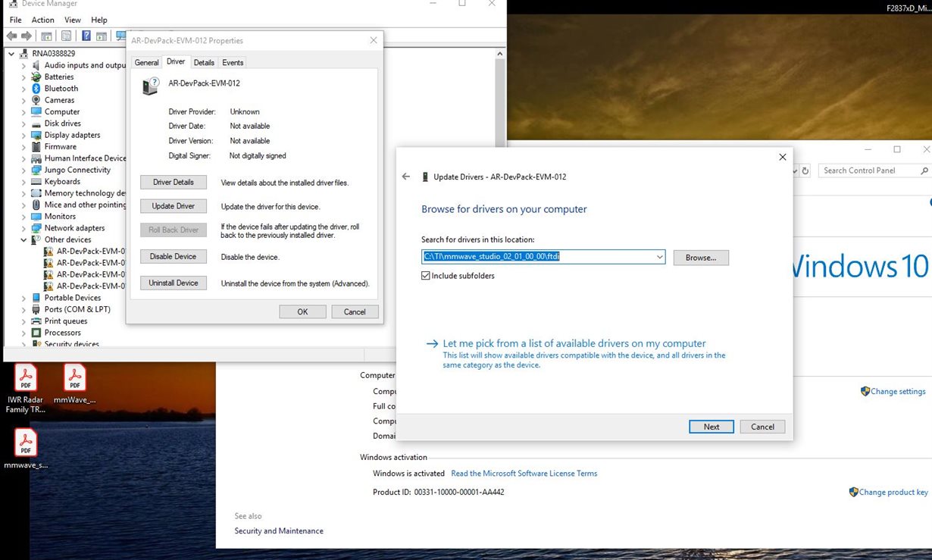Screen dimensions: 932x560
Task: Open the IWR Radar Family TR PDF on desktop
Action: pyautogui.click(x=26, y=376)
